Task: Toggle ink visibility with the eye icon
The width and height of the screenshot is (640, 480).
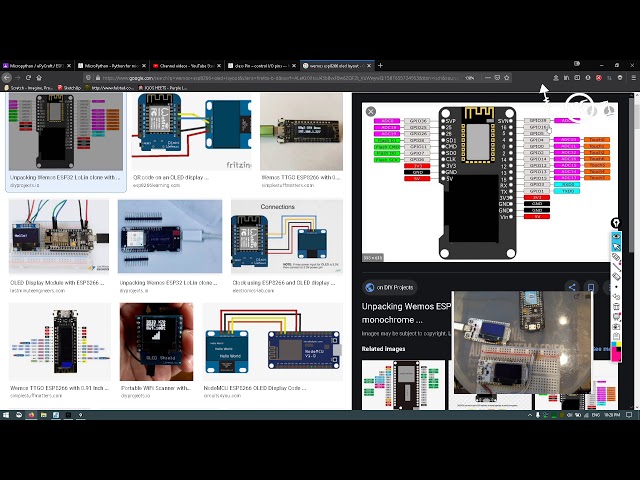Action: pyautogui.click(x=616, y=236)
